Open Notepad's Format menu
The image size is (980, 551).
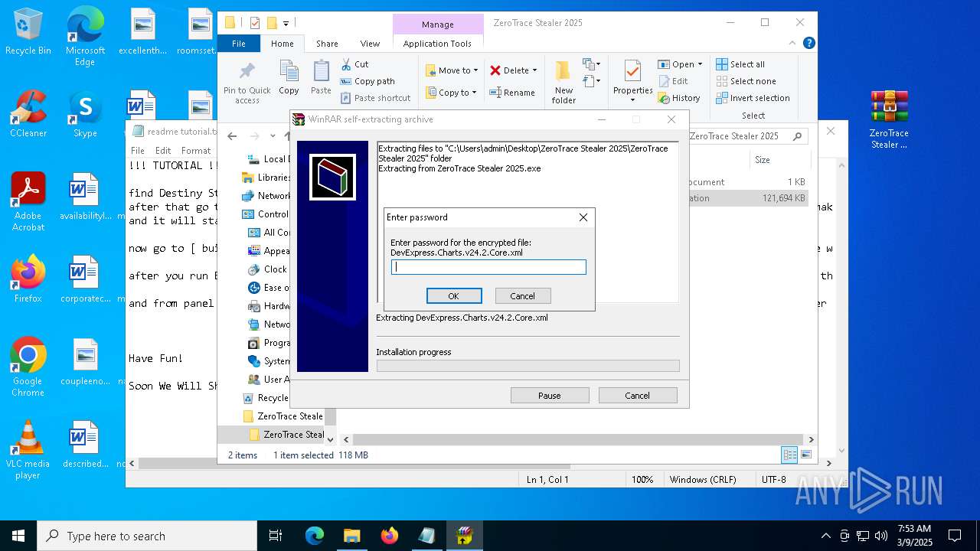(x=196, y=151)
